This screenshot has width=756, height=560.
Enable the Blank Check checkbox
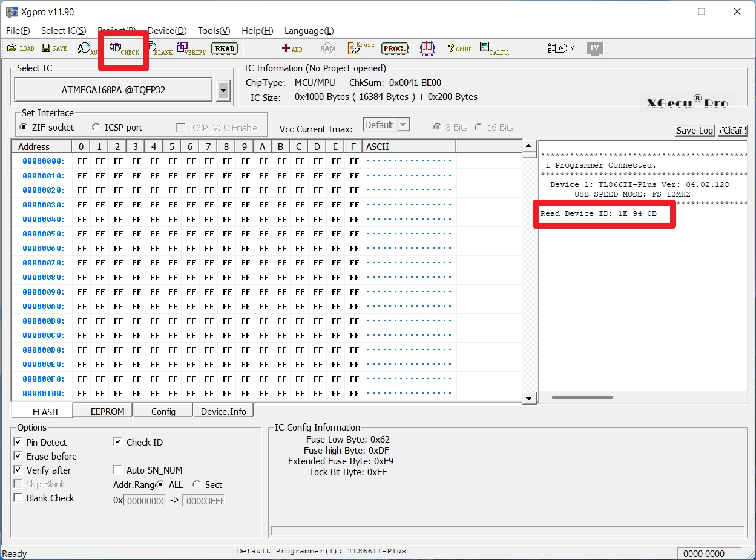(x=18, y=498)
